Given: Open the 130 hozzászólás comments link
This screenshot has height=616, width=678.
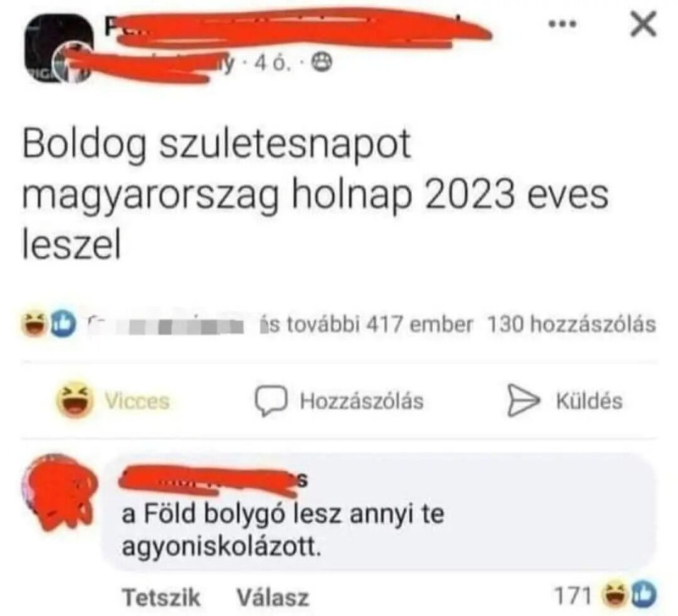Looking at the screenshot, I should point(571,325).
